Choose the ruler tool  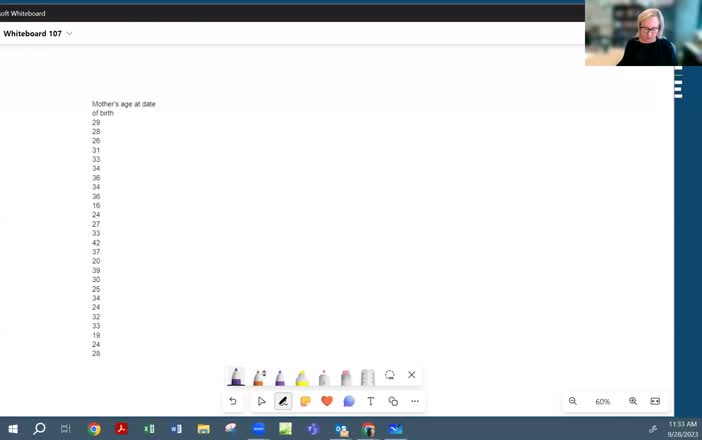click(x=368, y=377)
